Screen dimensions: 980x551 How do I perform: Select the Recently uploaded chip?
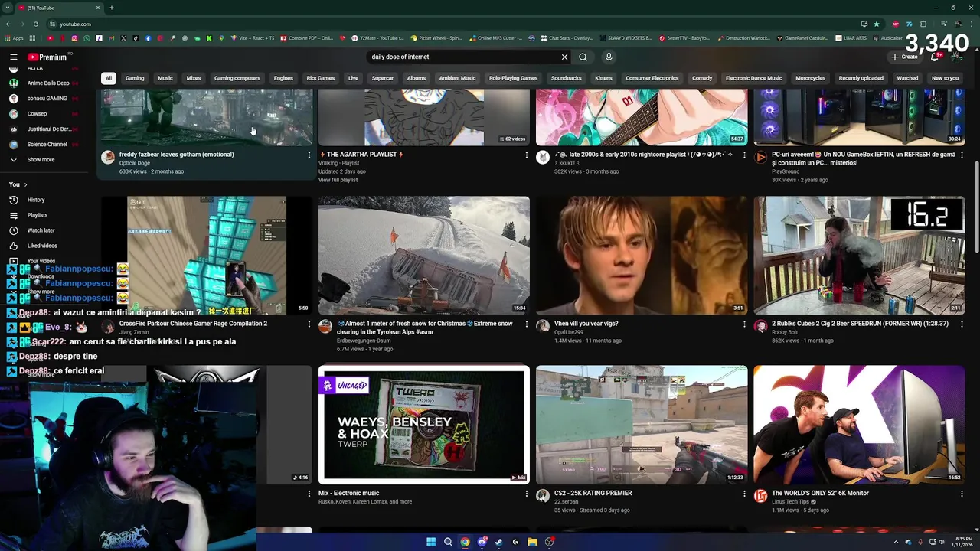click(x=861, y=78)
